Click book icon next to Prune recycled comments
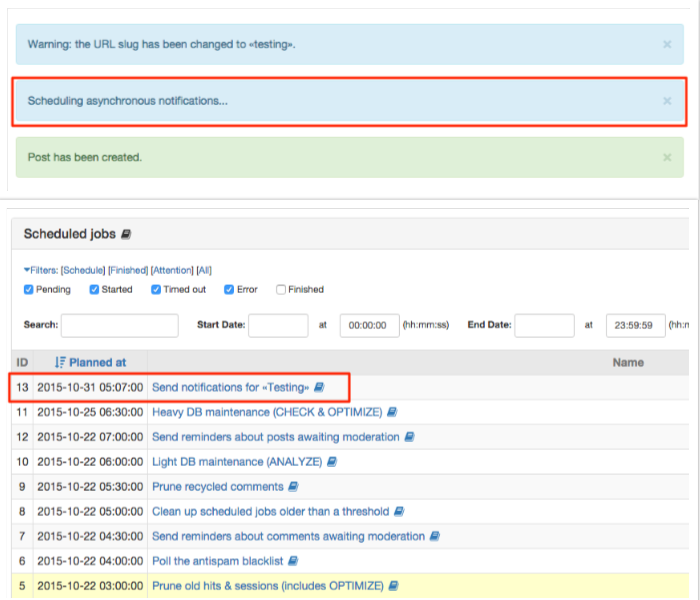The width and height of the screenshot is (700, 600). pos(293,487)
